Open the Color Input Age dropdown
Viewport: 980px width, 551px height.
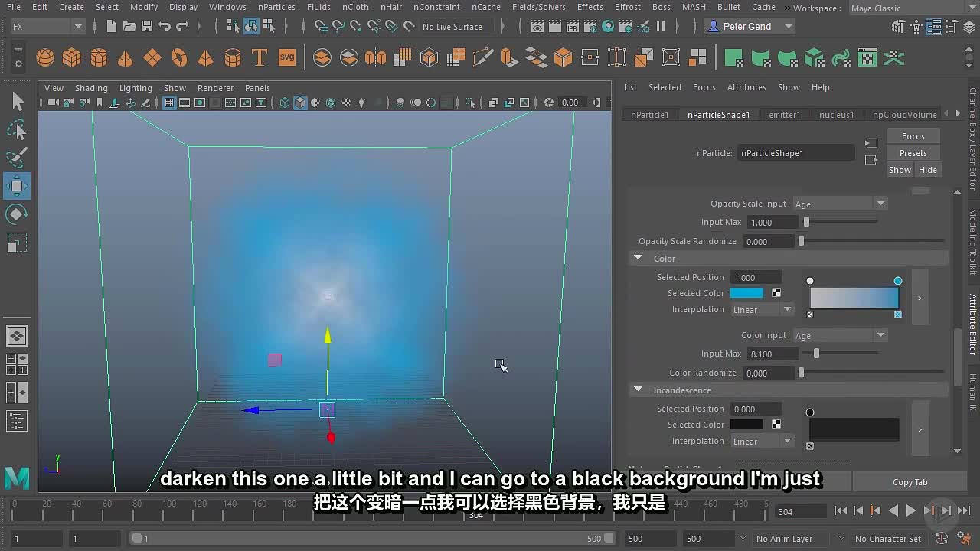[x=840, y=335]
